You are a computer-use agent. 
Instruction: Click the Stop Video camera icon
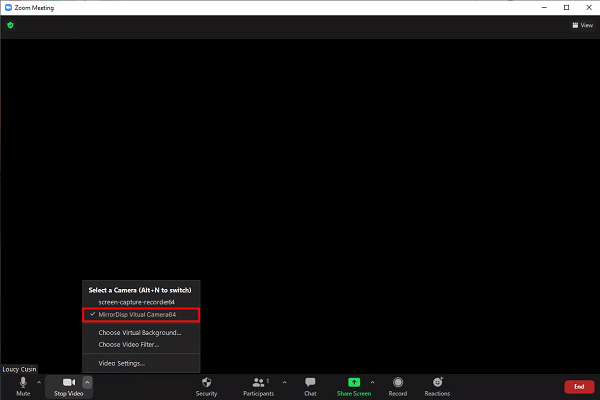tap(68, 384)
